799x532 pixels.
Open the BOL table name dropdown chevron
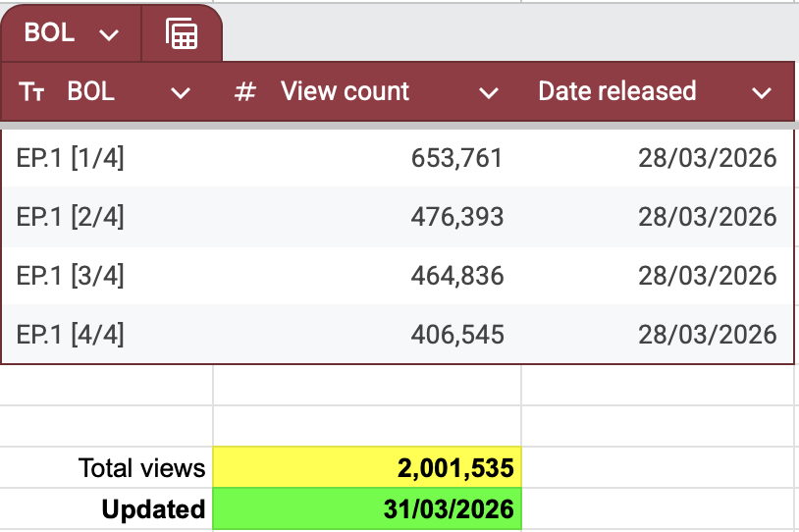[x=109, y=34]
